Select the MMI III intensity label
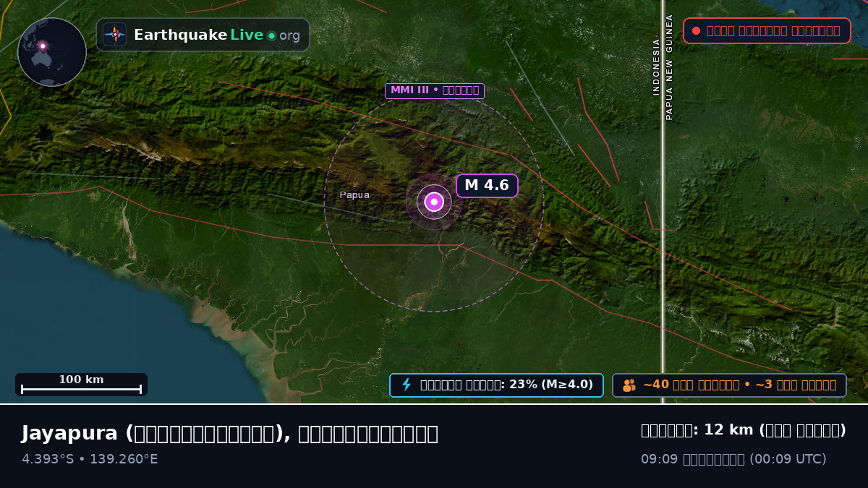 click(435, 90)
